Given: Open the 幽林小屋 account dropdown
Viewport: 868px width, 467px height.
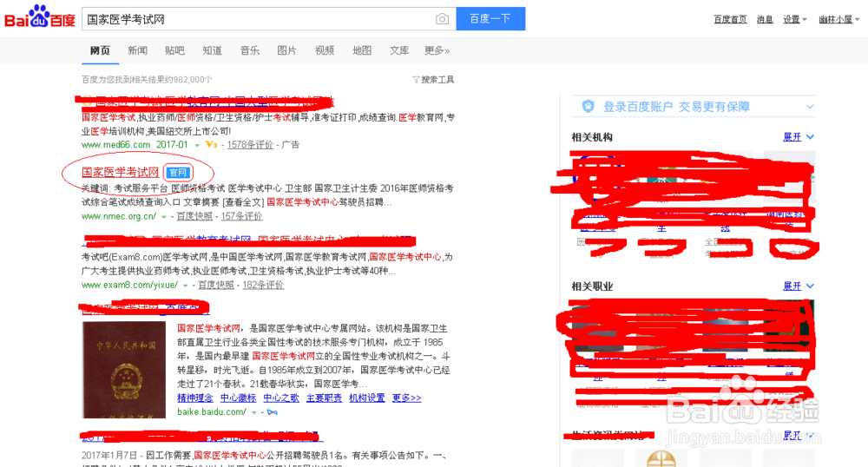Looking at the screenshot, I should (838, 19).
